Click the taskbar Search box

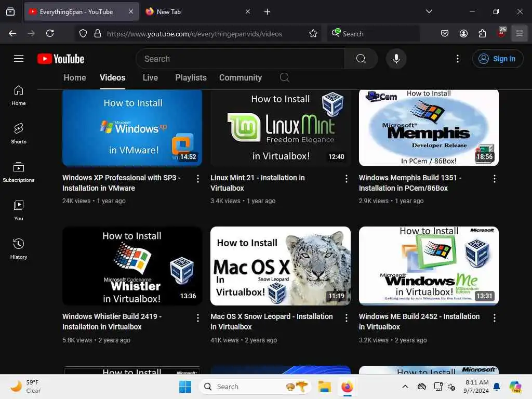(x=255, y=387)
